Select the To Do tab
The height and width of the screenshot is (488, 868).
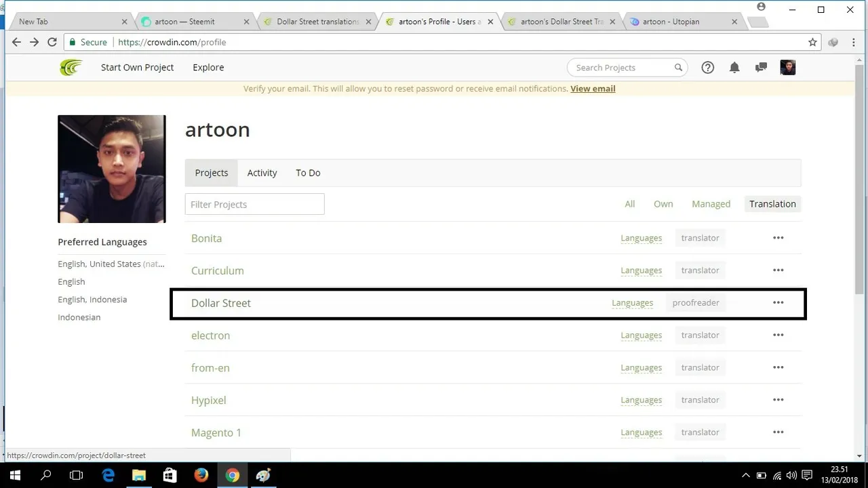coord(308,173)
